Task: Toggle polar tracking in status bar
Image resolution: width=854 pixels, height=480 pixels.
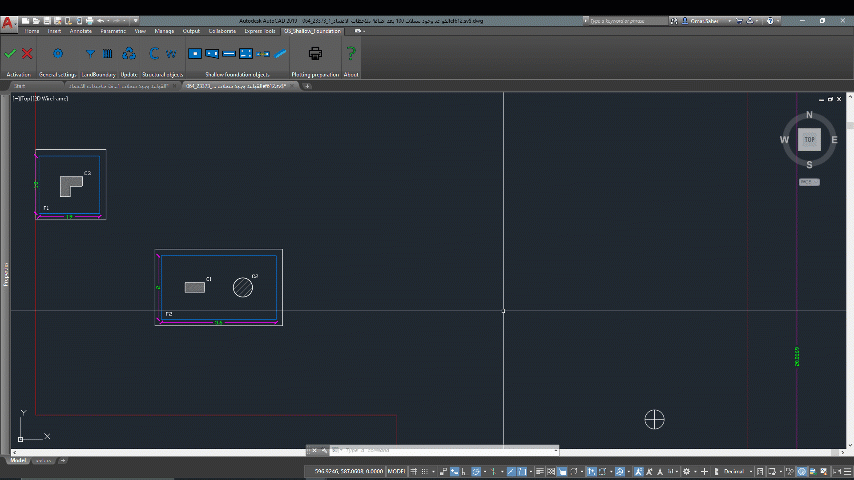Action: tap(476, 471)
